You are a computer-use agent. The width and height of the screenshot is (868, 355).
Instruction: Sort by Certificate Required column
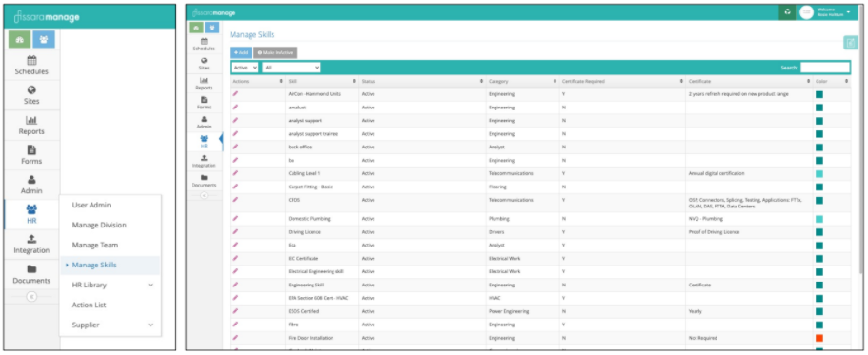click(621, 81)
